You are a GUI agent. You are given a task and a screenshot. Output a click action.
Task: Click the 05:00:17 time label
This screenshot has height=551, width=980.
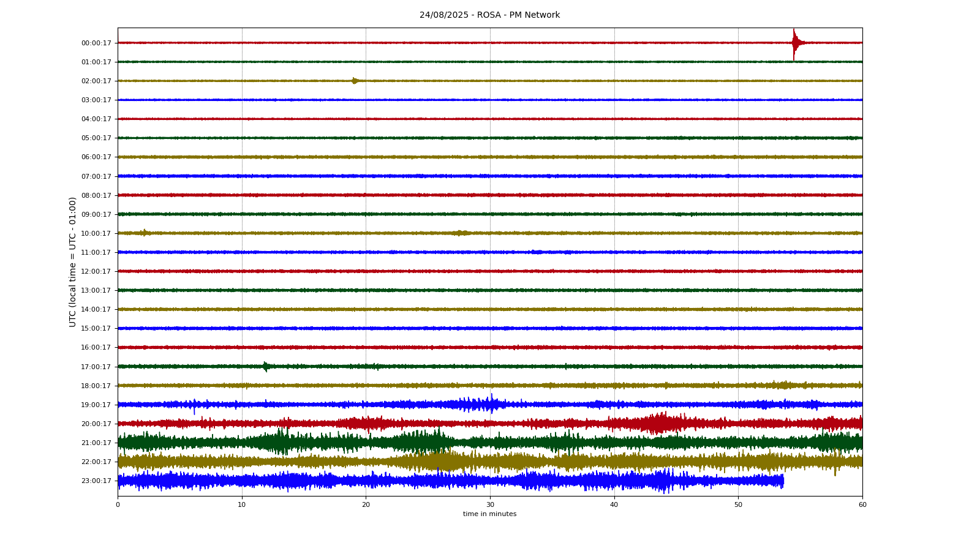pos(96,138)
